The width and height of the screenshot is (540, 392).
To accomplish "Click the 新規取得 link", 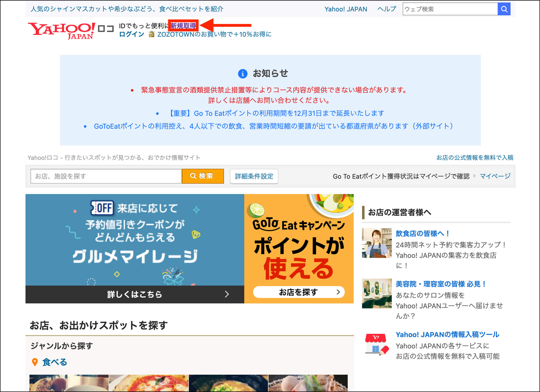I will 183,25.
